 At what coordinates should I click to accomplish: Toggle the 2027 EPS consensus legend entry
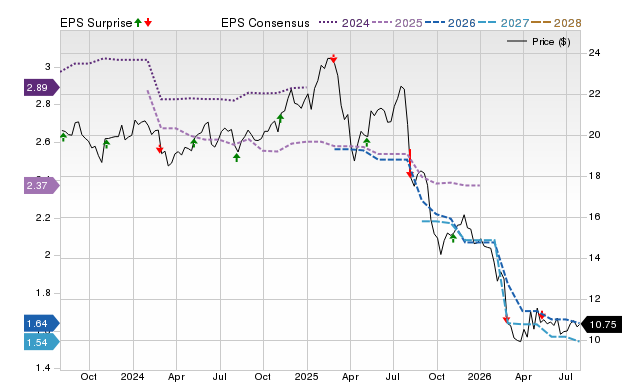[503, 23]
